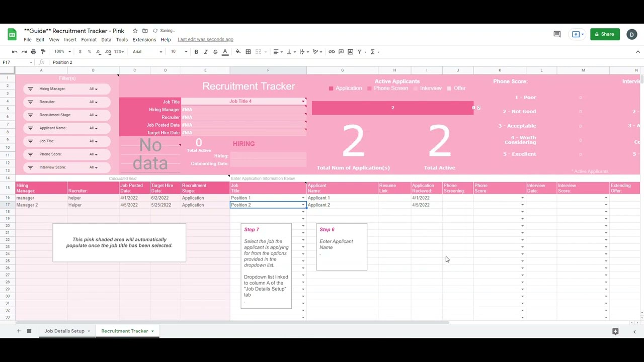Select the Recruitment Tracker sheet tab

[124, 331]
